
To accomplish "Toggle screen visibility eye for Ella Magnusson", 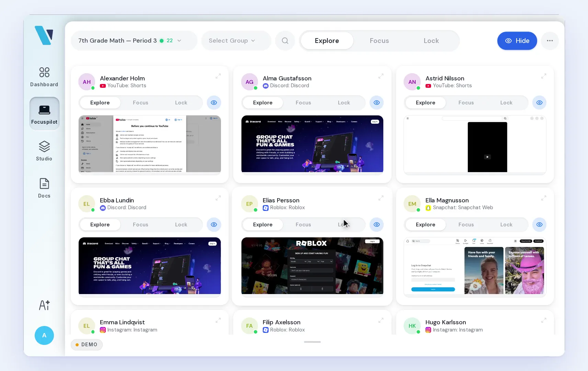I will click(540, 225).
